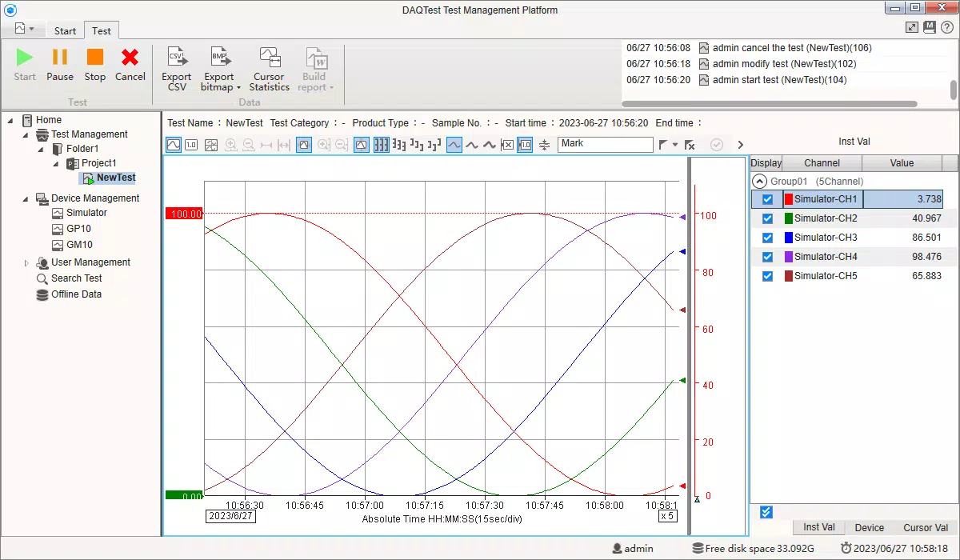This screenshot has width=960, height=560.
Task: Select the Test ribbon tab
Action: click(102, 31)
